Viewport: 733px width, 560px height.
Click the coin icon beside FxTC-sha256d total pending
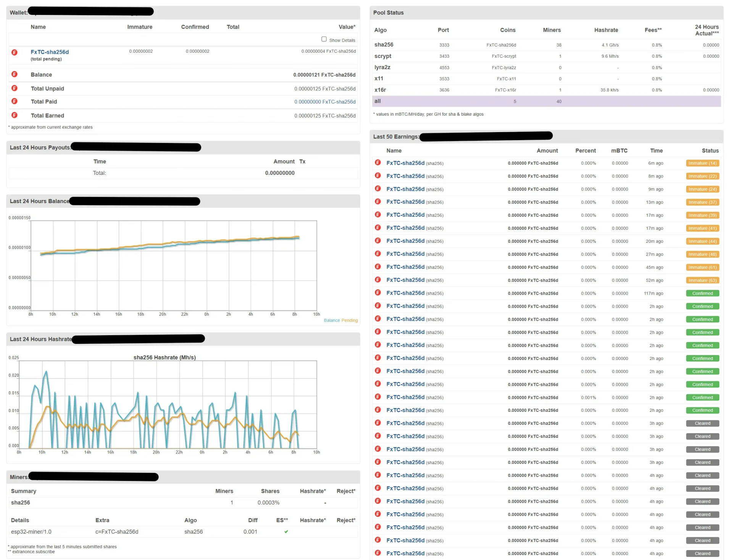[x=15, y=53]
